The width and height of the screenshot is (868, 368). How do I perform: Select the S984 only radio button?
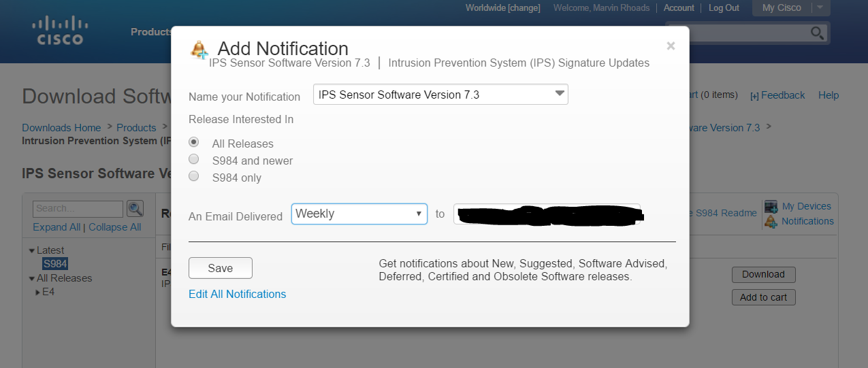[x=194, y=177]
